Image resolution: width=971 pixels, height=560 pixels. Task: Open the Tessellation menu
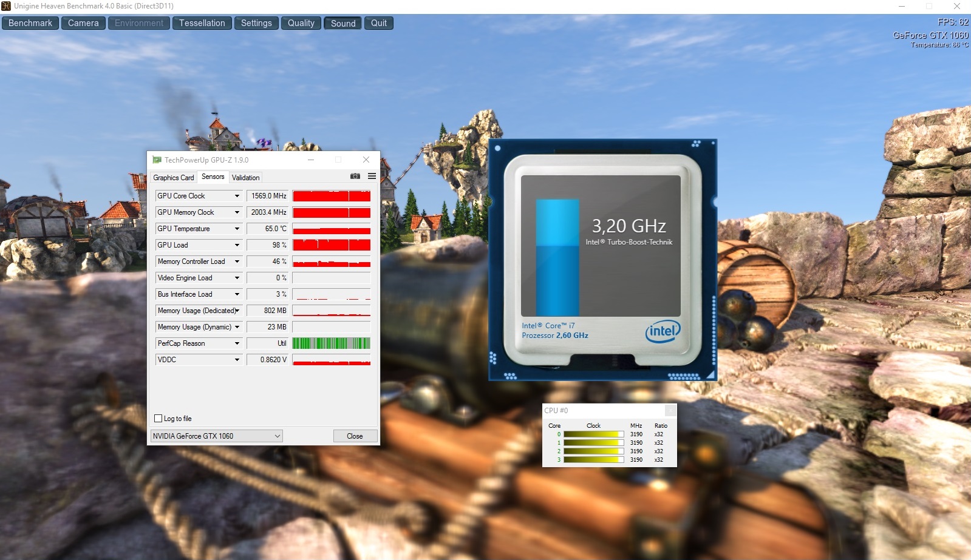[x=202, y=23]
